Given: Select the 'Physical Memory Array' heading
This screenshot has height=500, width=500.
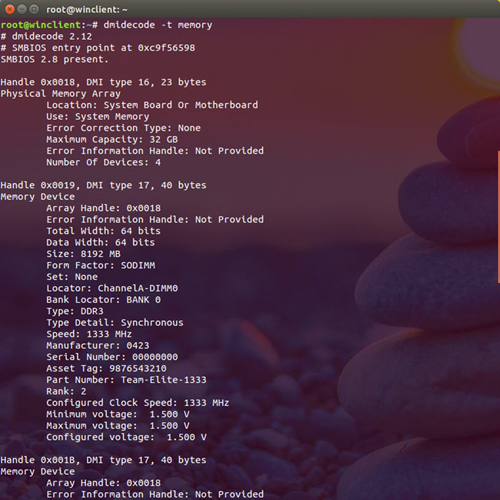Looking at the screenshot, I should (61, 94).
